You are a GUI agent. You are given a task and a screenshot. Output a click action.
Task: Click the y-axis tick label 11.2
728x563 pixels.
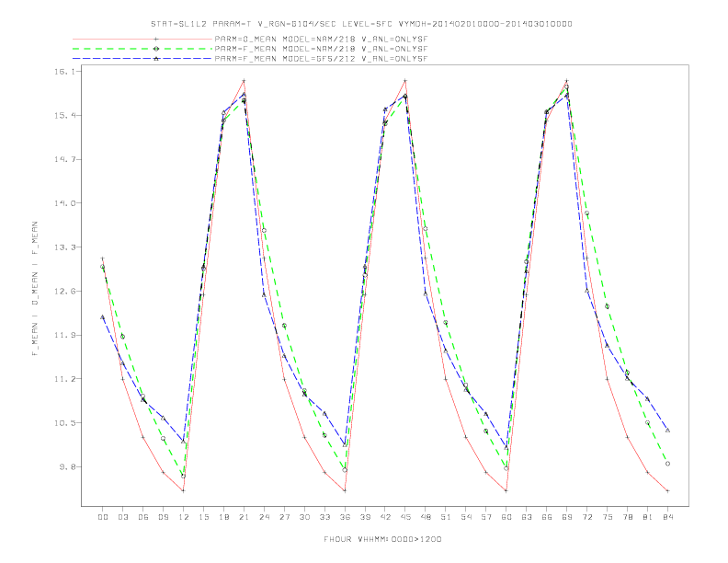64,379
